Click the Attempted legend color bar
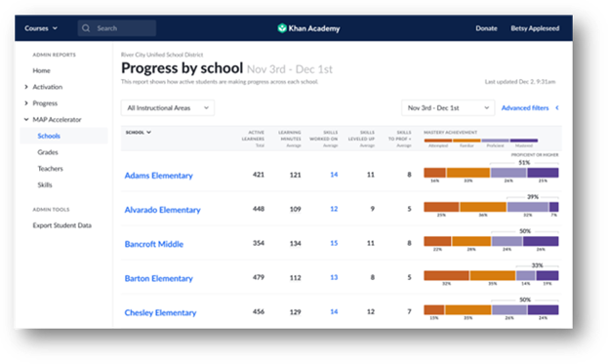 438,141
